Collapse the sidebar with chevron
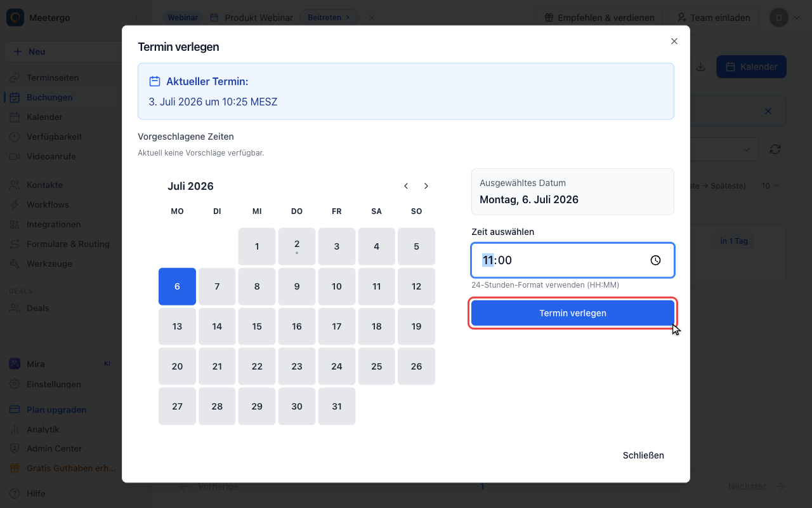812x508 pixels. (136, 18)
